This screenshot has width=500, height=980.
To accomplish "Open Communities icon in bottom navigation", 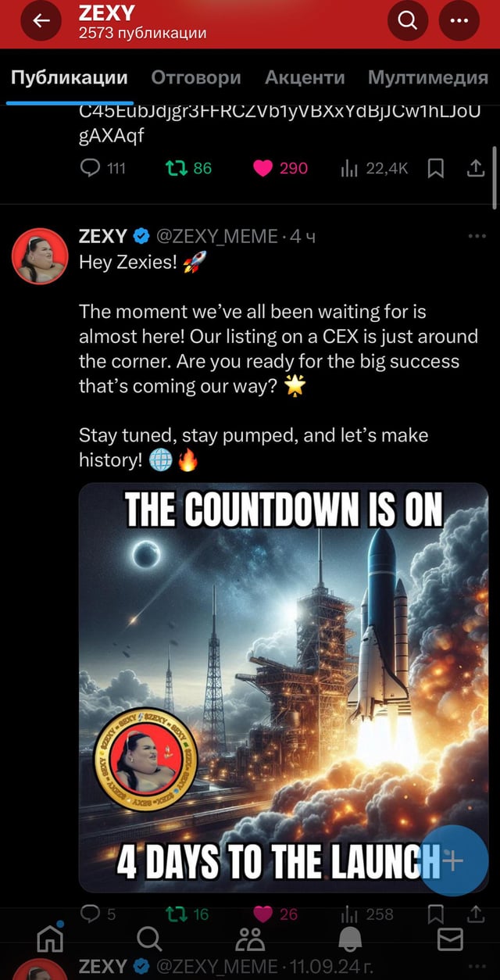I will (250, 939).
